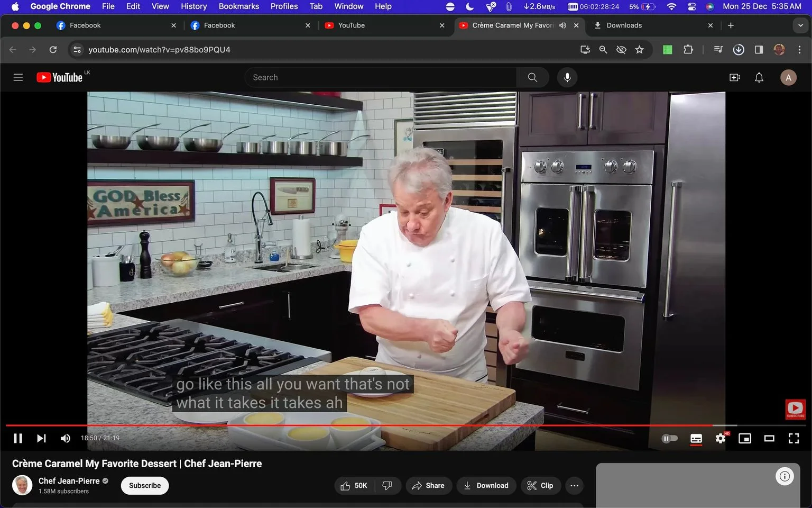The height and width of the screenshot is (508, 812).
Task: Open the more actions ellipsis menu
Action: 574,485
